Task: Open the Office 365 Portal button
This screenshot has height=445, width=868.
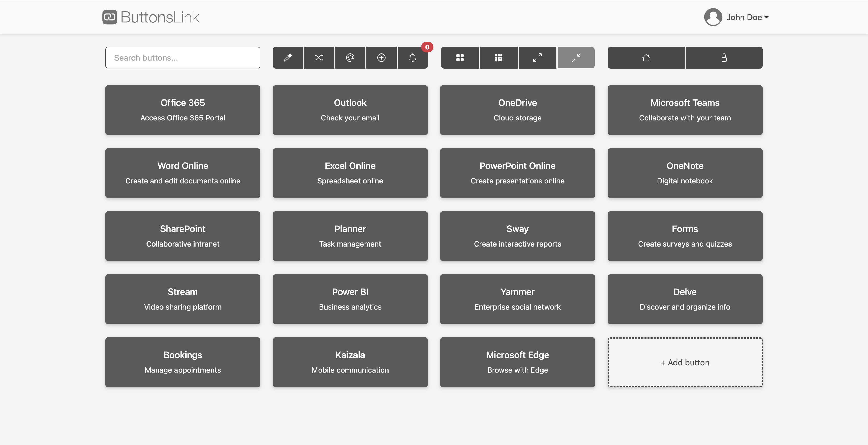Action: pyautogui.click(x=183, y=110)
